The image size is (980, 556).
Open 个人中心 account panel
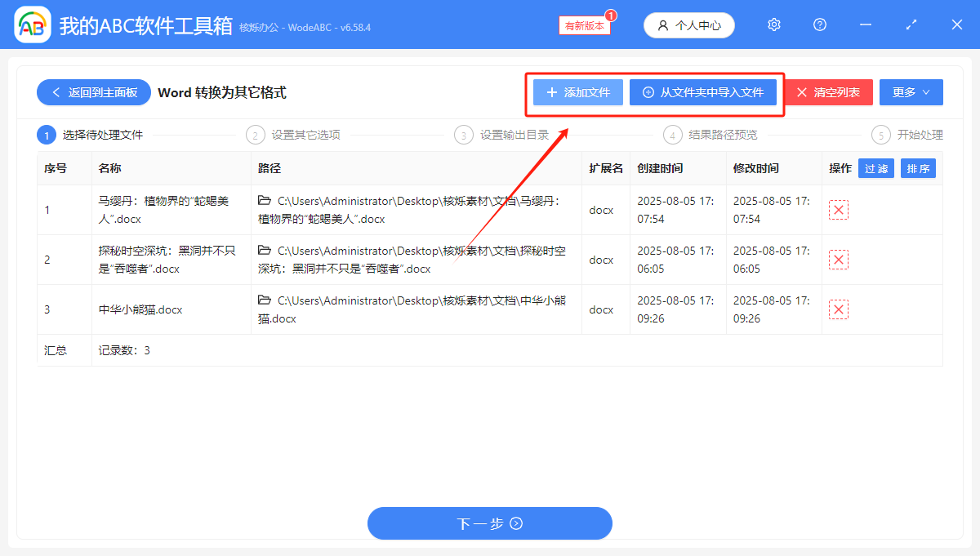click(x=688, y=24)
